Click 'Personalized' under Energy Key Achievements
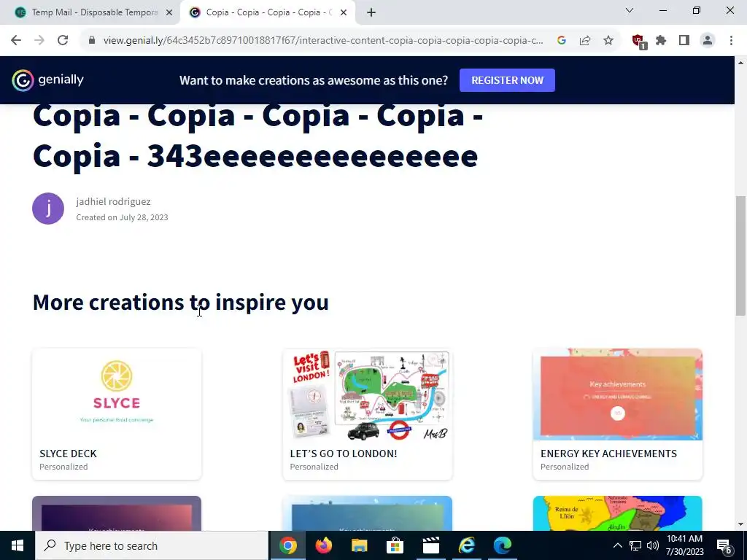Viewport: 747px width, 560px height. pyautogui.click(x=565, y=467)
